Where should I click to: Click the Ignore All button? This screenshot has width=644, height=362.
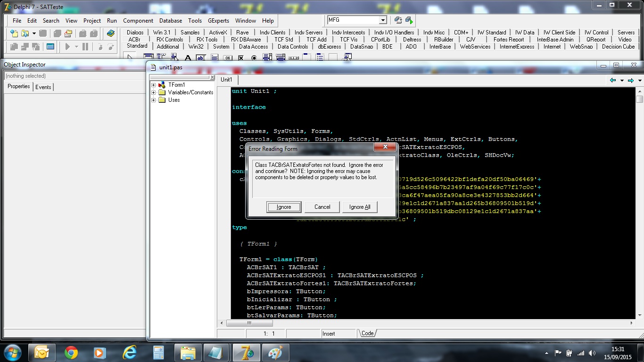tap(360, 207)
